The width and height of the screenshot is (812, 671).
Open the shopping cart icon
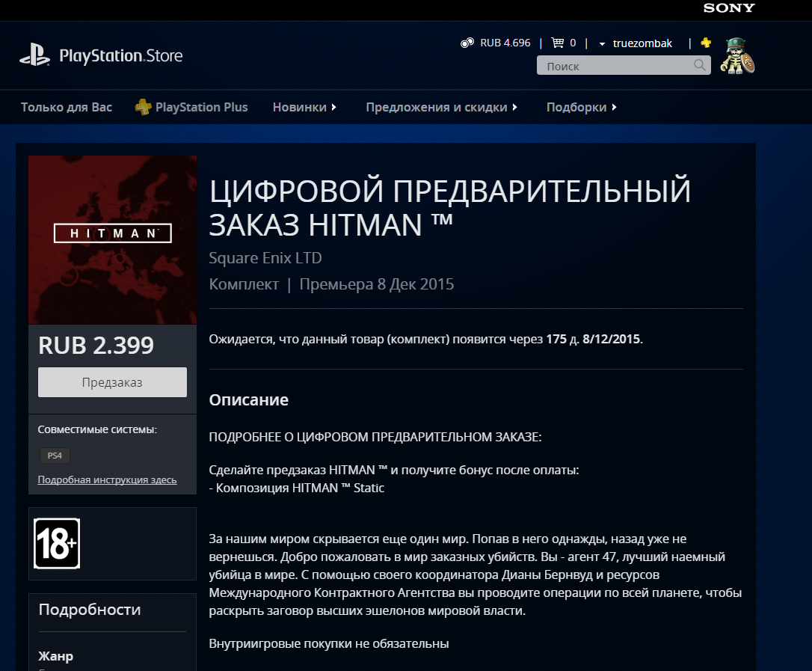tap(557, 43)
